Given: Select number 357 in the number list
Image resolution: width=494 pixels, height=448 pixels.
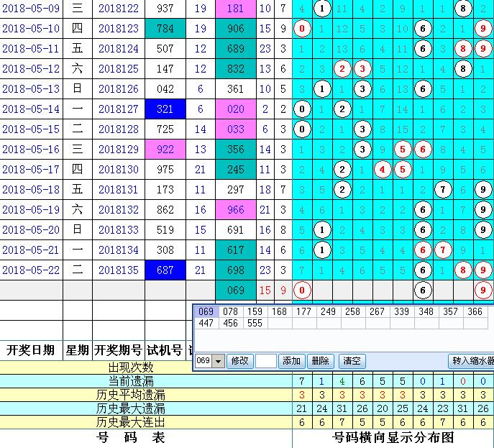Looking at the screenshot, I should (x=451, y=311).
